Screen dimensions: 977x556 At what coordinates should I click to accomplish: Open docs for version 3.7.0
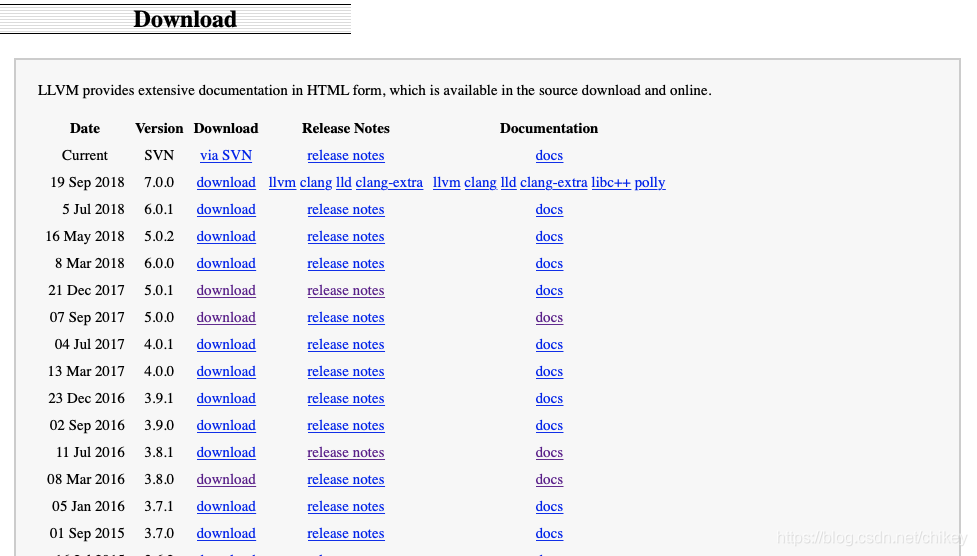(549, 534)
